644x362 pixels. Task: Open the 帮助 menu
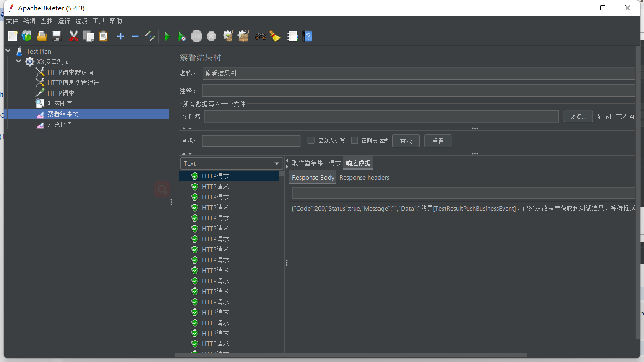coord(116,21)
